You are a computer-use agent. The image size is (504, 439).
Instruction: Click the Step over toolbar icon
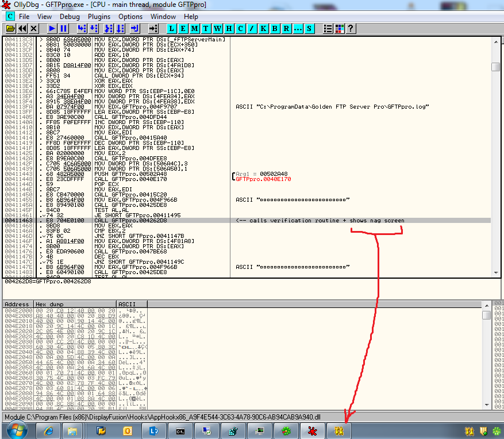point(93,29)
